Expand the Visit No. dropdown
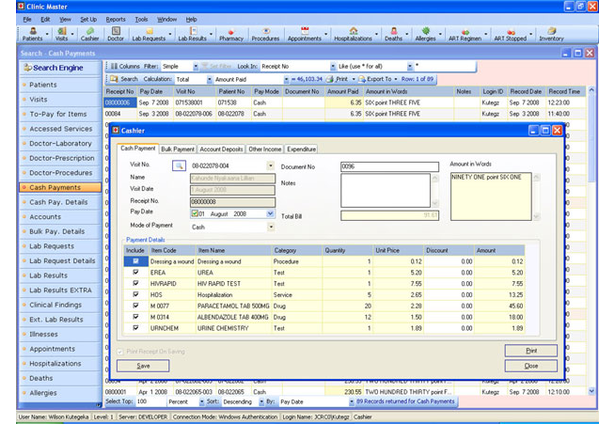This screenshot has width=615, height=424. coord(271,166)
